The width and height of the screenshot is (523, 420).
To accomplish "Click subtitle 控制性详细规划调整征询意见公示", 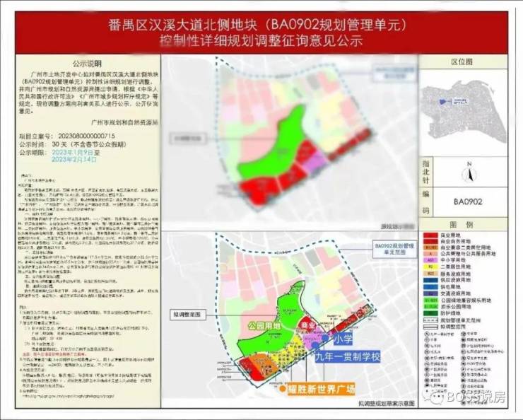I will point(261,41).
